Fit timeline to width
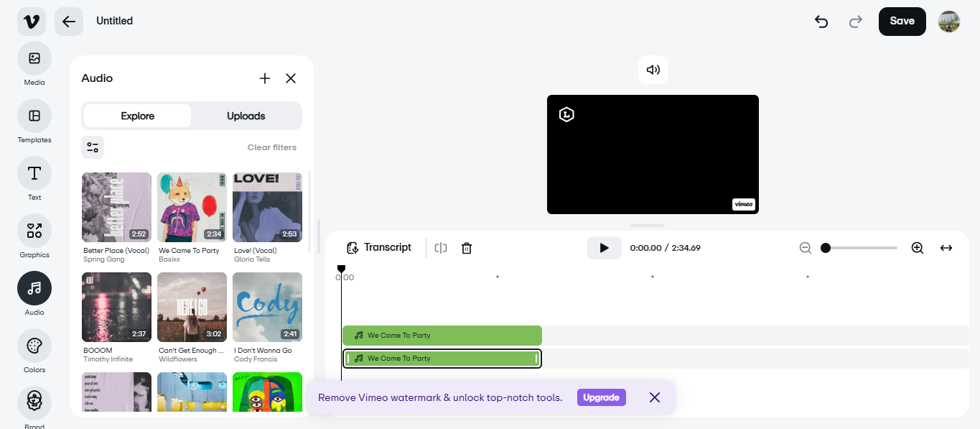The image size is (980, 429). coord(946,248)
